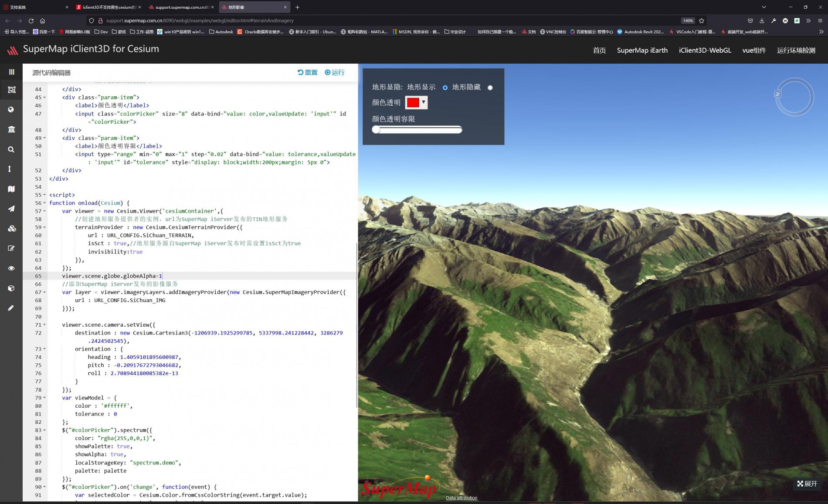
Task: Open the museum building icon category
Action: click(11, 129)
